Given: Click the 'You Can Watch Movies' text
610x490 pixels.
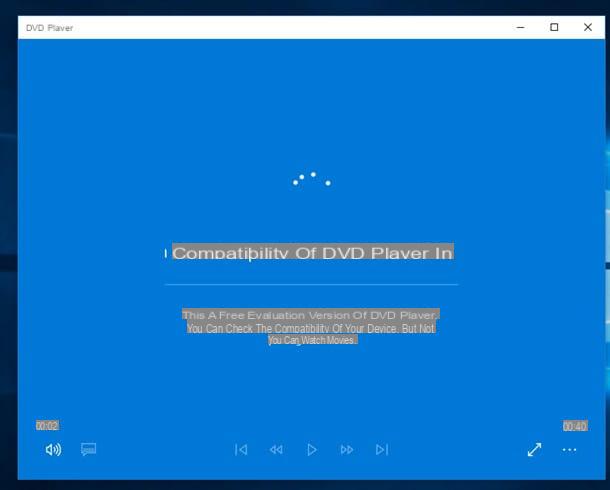Looking at the screenshot, I should [x=312, y=340].
